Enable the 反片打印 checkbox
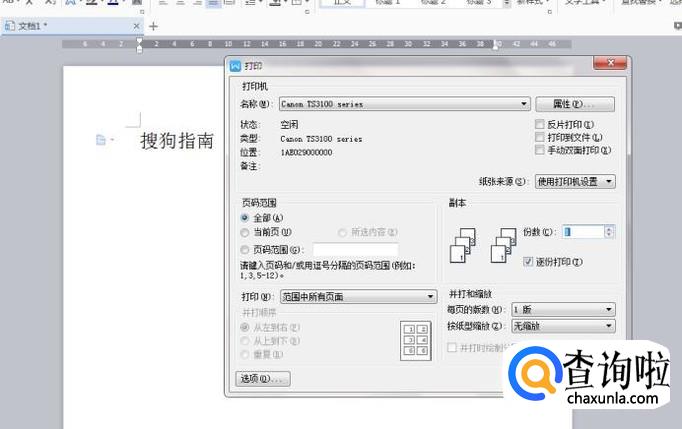Viewport: 682px width, 429px height. pos(540,124)
